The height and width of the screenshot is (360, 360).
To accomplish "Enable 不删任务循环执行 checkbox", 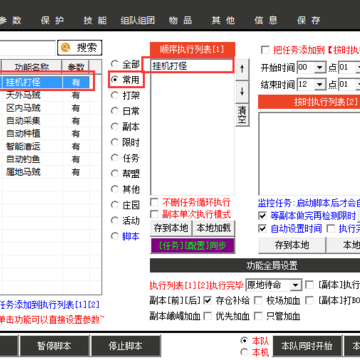I will point(154,202).
